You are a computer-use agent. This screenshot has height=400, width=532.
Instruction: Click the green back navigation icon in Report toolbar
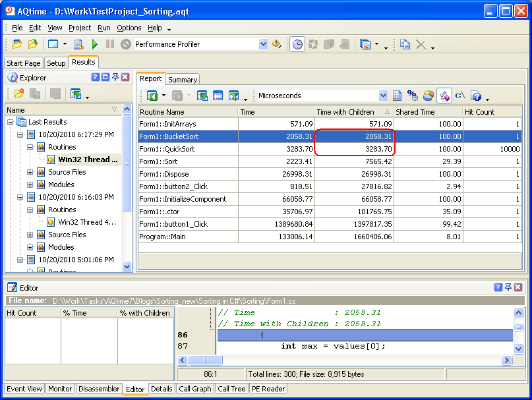click(152, 96)
